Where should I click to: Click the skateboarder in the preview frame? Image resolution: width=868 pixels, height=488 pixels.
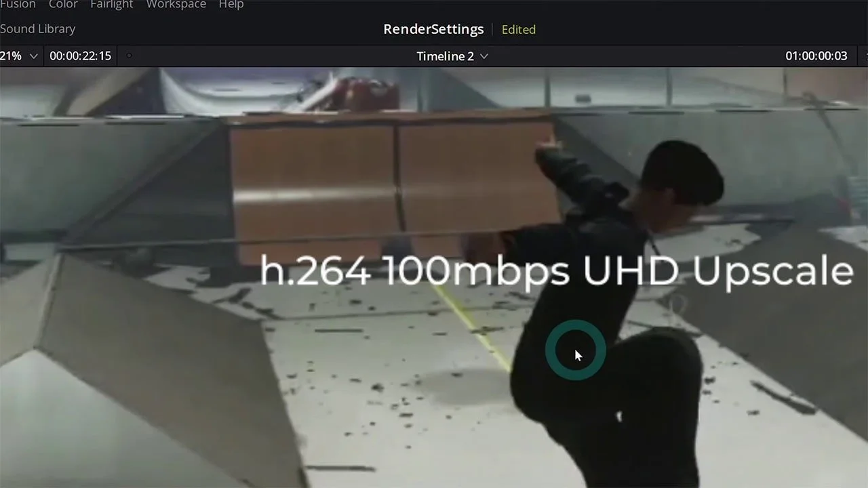coord(644,271)
